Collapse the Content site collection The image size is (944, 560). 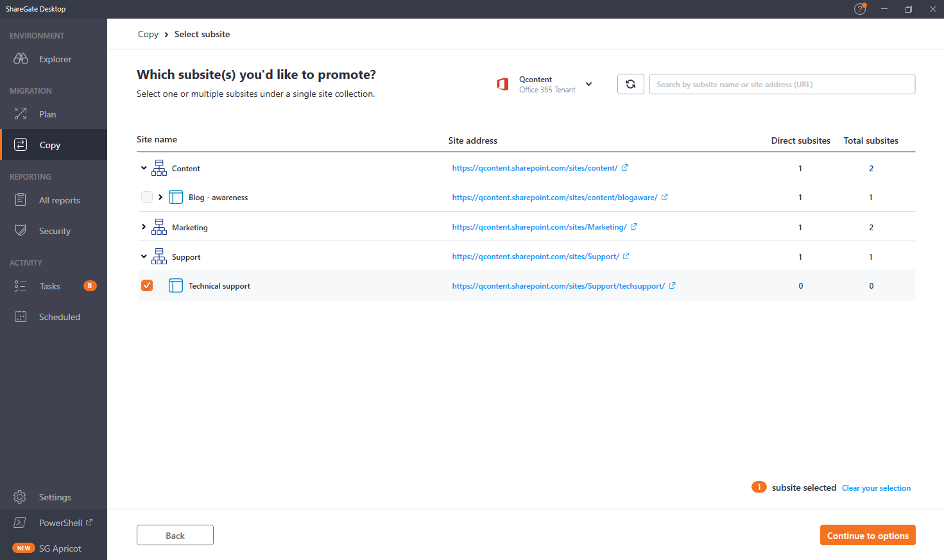click(144, 168)
